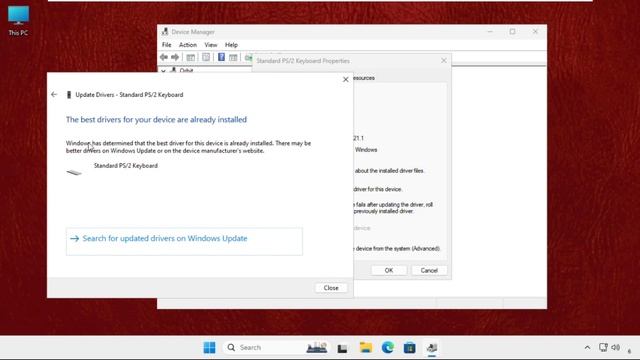The width and height of the screenshot is (640, 360).
Task: Open the Windows Start menu
Action: [x=209, y=347]
